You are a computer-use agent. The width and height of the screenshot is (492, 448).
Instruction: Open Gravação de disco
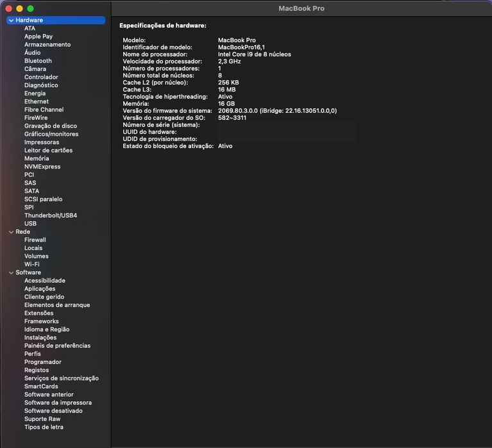point(51,126)
